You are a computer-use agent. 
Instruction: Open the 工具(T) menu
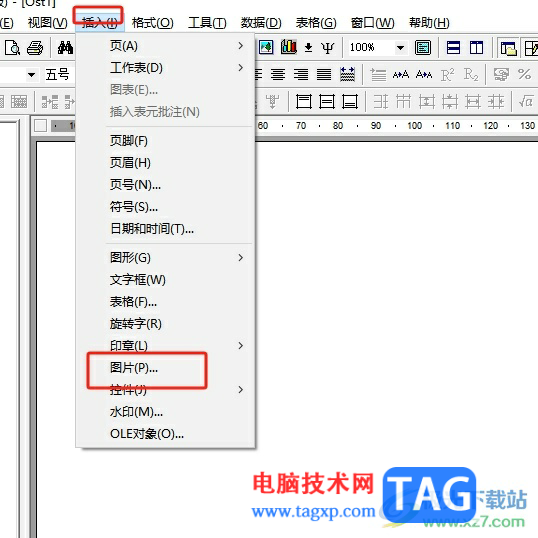pyautogui.click(x=207, y=23)
